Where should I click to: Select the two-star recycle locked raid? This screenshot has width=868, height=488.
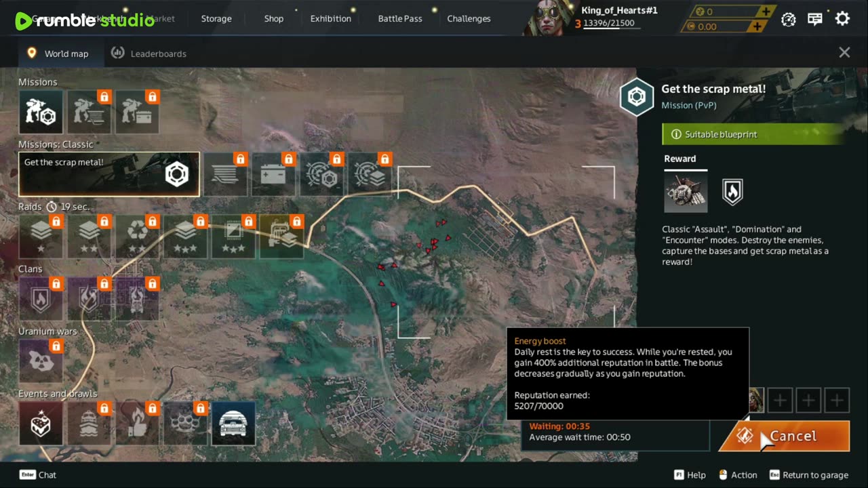(x=137, y=237)
